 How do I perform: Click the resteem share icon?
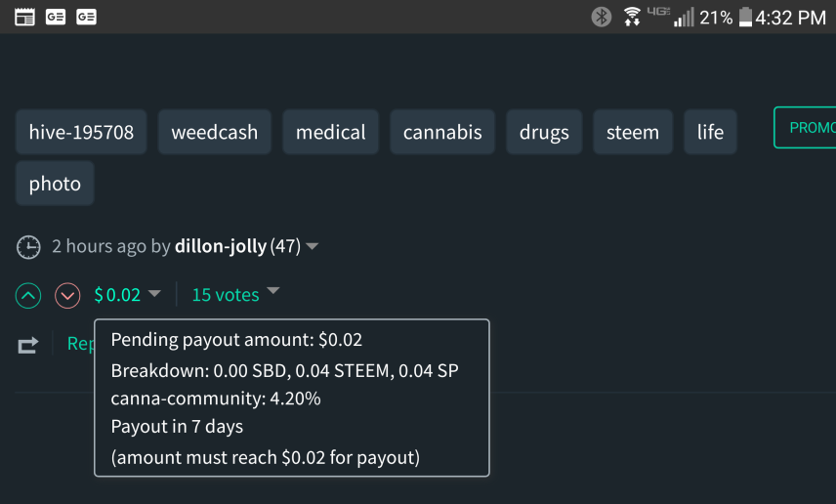27,344
